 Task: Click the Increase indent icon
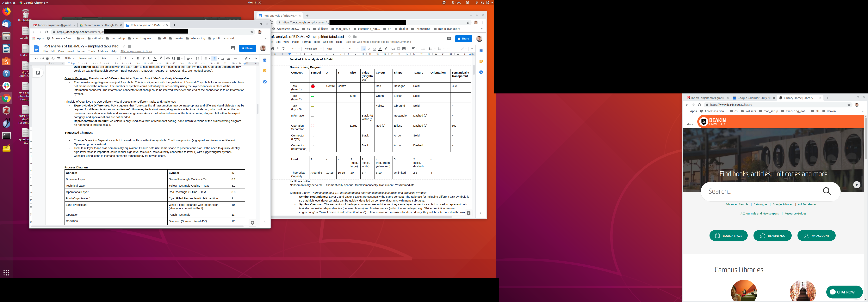coord(228,58)
